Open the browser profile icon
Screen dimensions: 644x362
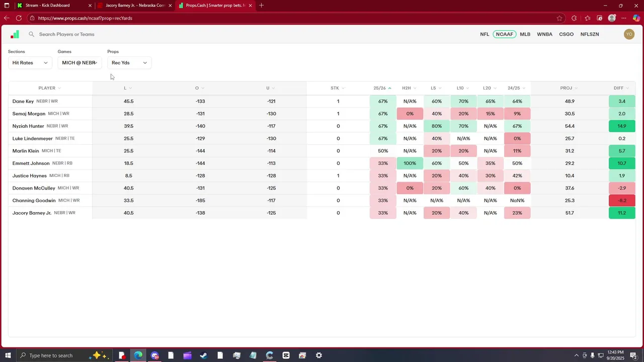pyautogui.click(x=612, y=18)
